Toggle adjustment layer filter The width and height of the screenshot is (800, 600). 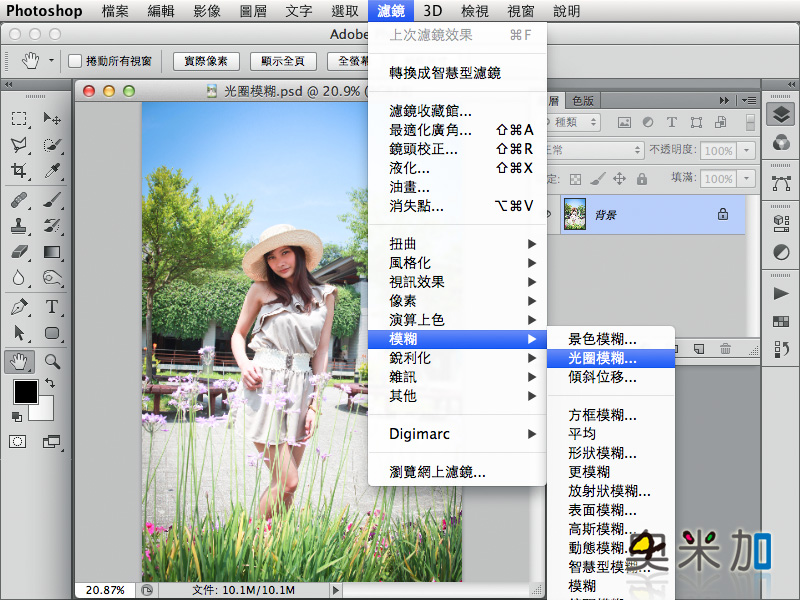coord(648,122)
